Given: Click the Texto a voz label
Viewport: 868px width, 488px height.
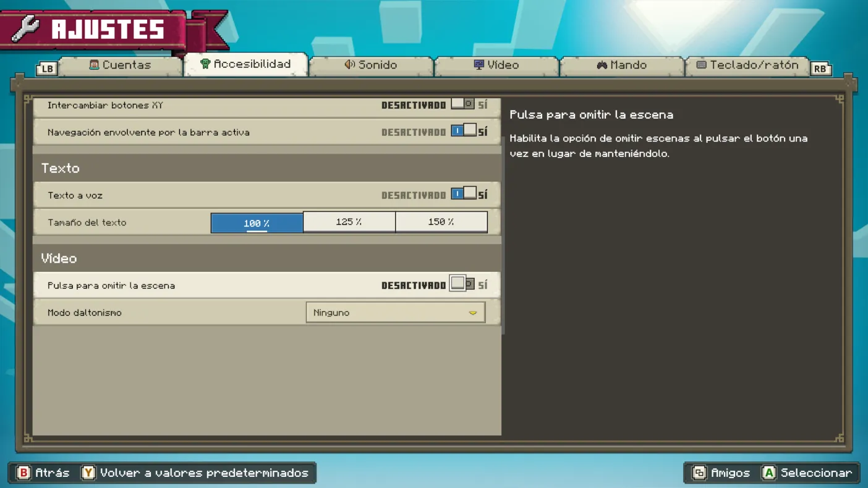Looking at the screenshot, I should point(75,195).
